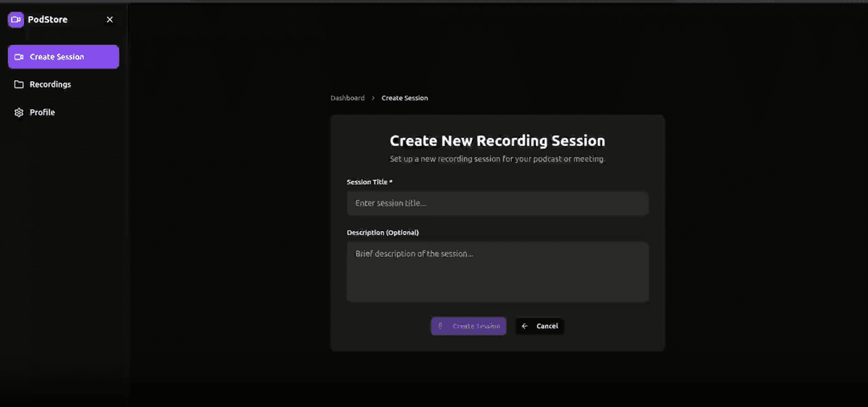Open the Recordings section
The width and height of the screenshot is (868, 407).
tap(63, 84)
